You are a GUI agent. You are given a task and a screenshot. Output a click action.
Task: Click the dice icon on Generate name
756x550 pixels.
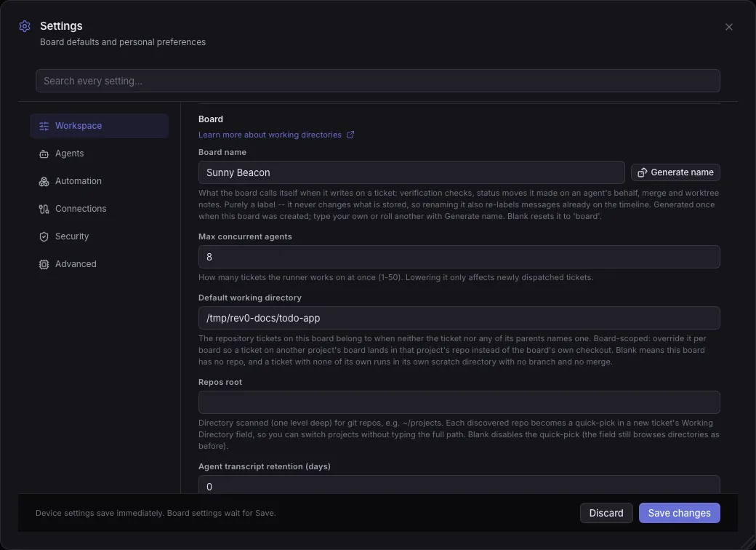[642, 172]
